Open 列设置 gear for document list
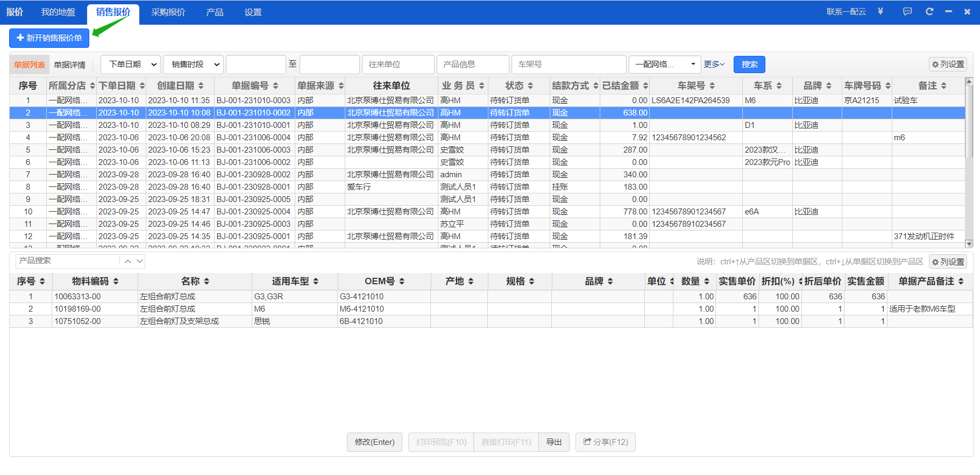 tap(948, 64)
